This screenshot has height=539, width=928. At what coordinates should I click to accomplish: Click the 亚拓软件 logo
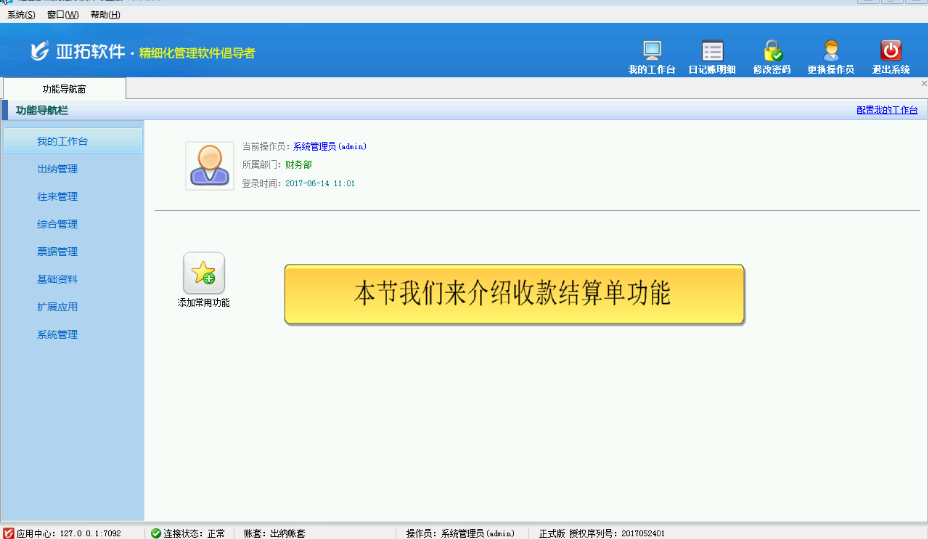[x=40, y=51]
